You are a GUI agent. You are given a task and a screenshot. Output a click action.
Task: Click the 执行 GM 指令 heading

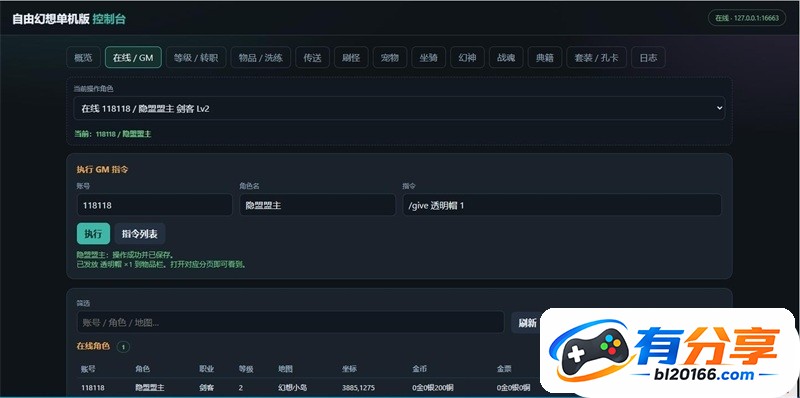(102, 169)
